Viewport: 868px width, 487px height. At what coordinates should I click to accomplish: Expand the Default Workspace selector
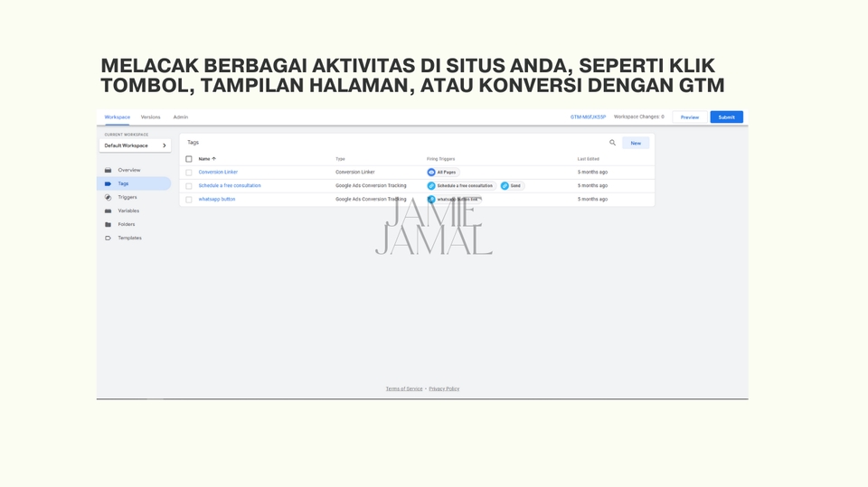pos(135,145)
